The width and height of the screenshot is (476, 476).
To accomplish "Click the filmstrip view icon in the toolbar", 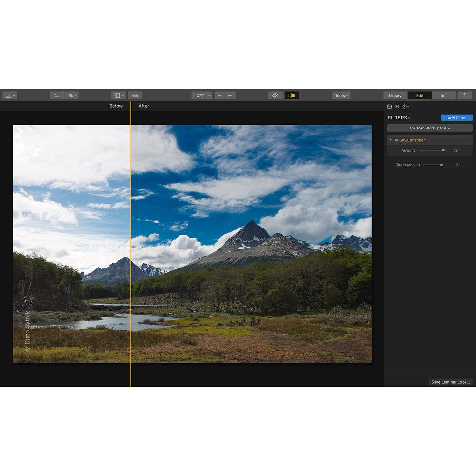I will coord(135,95).
